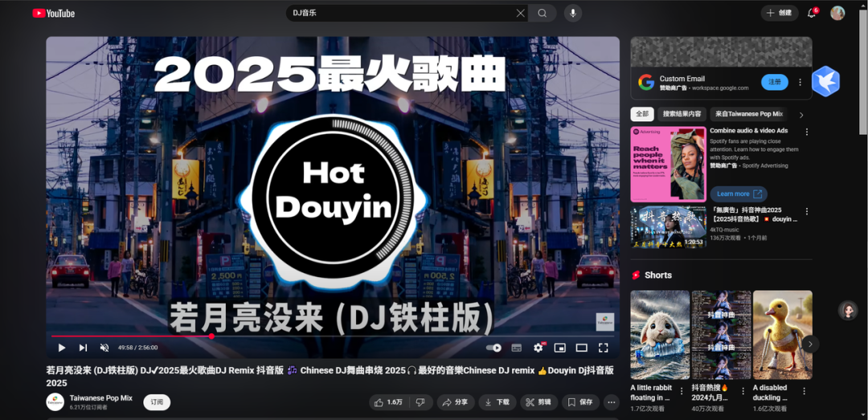The width and height of the screenshot is (868, 420).
Task: Open options for disabled duckling Short
Action: click(805, 391)
